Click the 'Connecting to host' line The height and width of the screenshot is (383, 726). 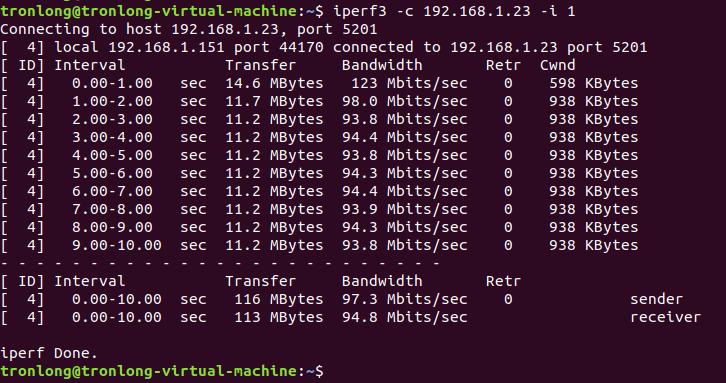point(189,29)
